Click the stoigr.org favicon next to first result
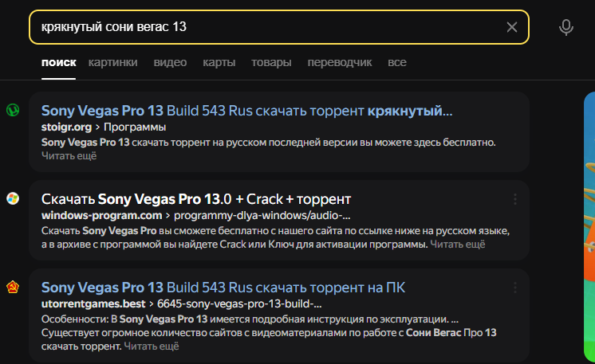 pyautogui.click(x=13, y=110)
